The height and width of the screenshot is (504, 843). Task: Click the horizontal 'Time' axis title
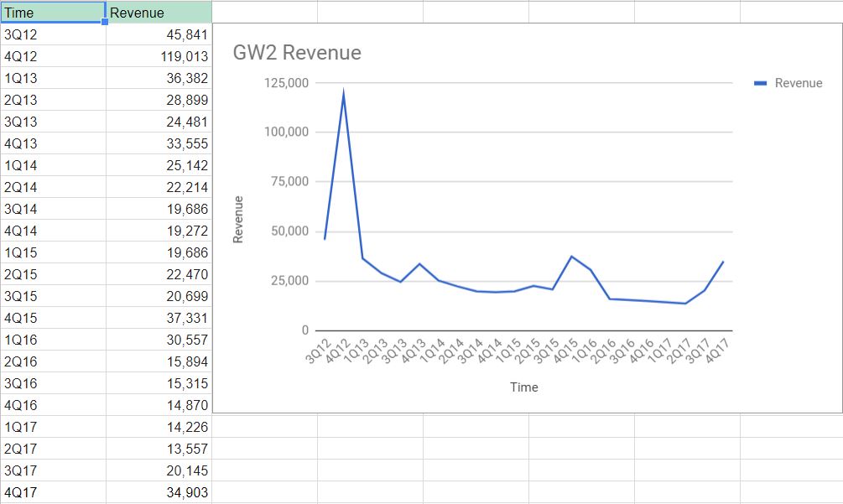coord(524,387)
